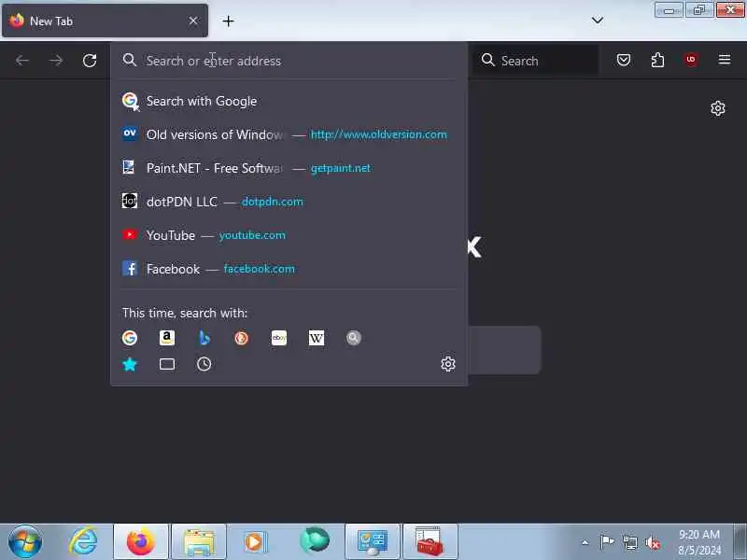Open the red toolbox app on taskbar
The image size is (747, 560).
430,541
